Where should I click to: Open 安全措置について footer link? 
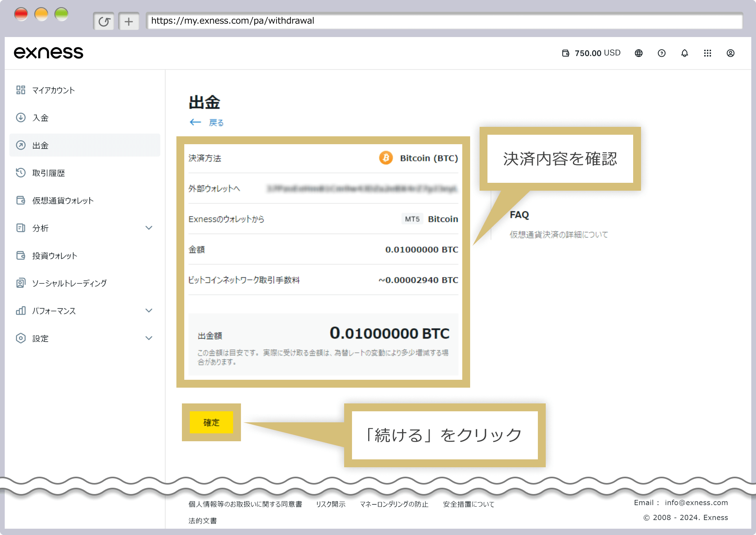tap(469, 504)
